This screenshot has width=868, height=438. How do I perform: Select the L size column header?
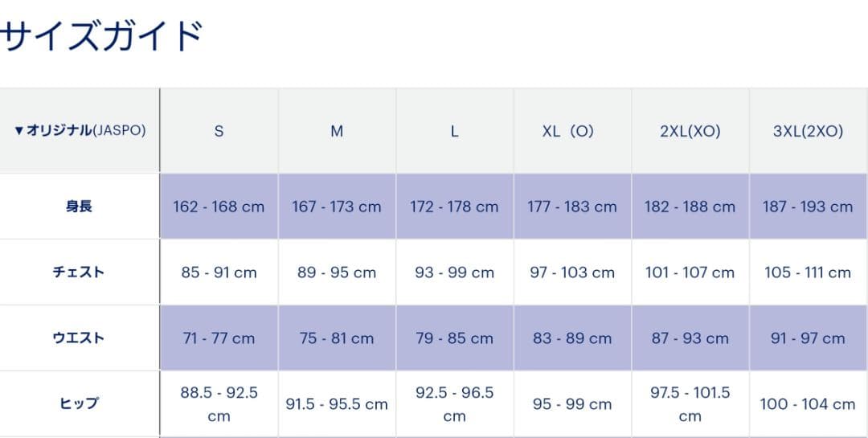point(455,131)
